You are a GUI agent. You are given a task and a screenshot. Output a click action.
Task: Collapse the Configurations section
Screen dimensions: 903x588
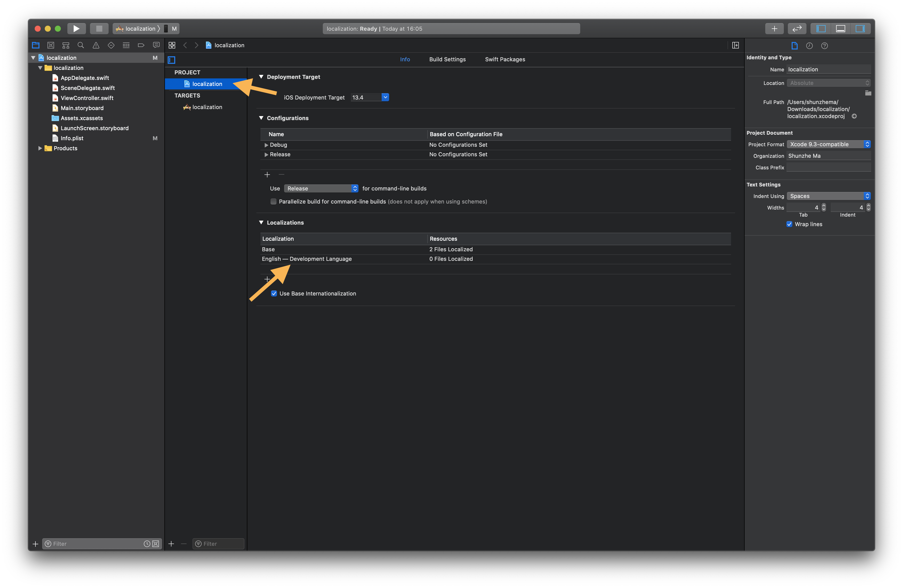[261, 118]
